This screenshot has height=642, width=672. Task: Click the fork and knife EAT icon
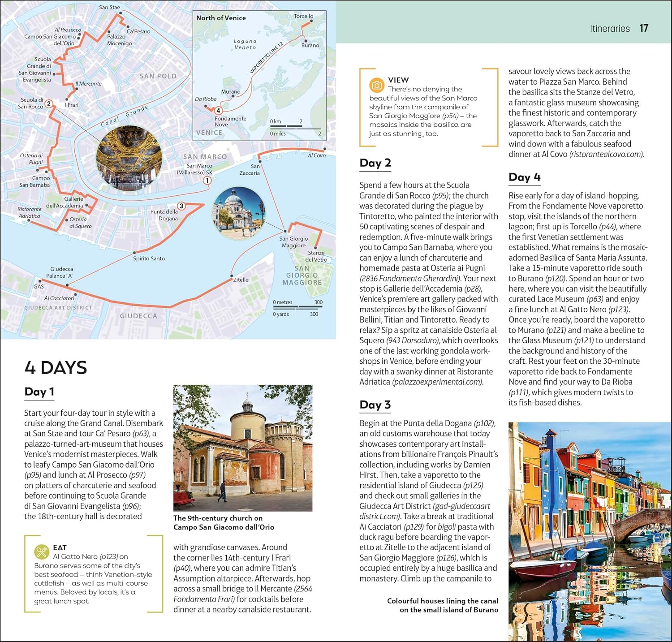pyautogui.click(x=42, y=552)
